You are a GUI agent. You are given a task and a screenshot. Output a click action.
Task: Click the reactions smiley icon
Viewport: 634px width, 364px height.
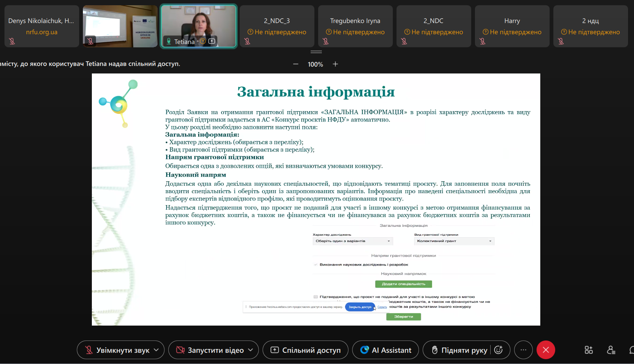[498, 350]
